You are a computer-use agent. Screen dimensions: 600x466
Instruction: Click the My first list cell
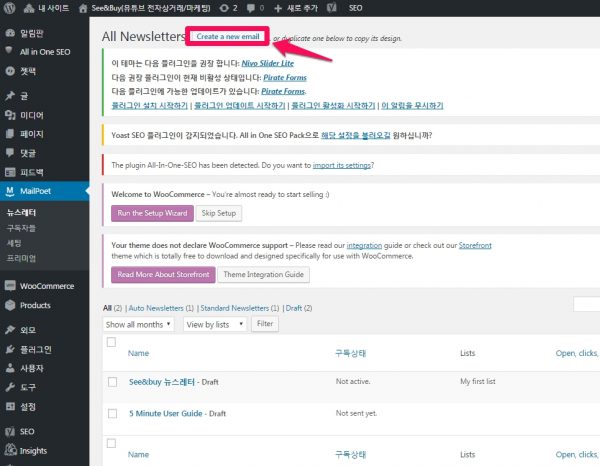[478, 381]
